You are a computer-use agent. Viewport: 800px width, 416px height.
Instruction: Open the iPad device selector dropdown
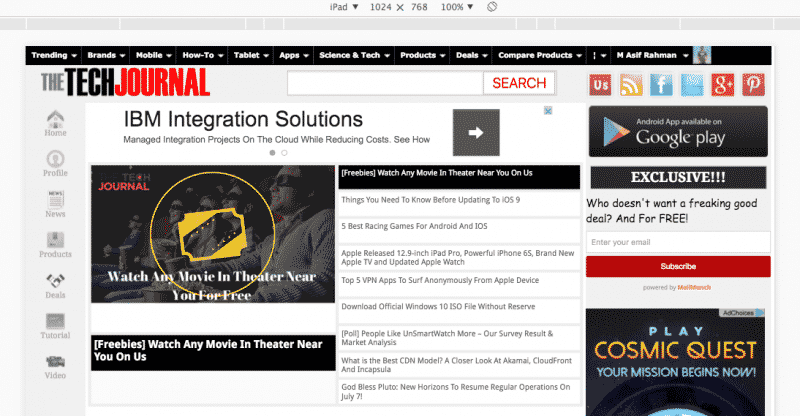point(344,7)
